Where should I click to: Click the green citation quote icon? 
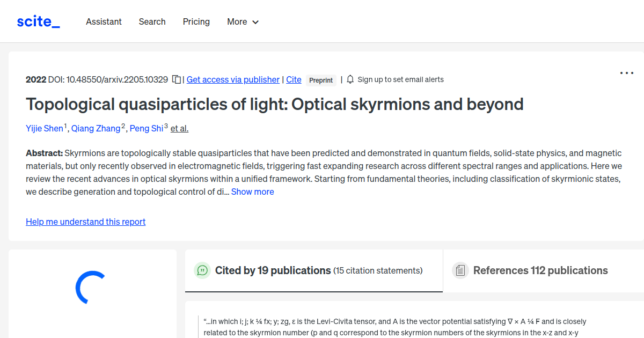point(202,270)
